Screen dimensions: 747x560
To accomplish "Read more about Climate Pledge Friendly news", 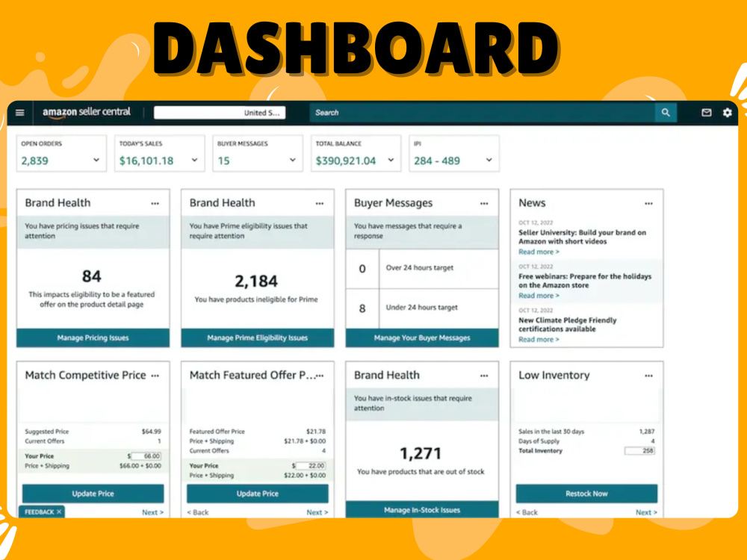I will click(x=539, y=340).
